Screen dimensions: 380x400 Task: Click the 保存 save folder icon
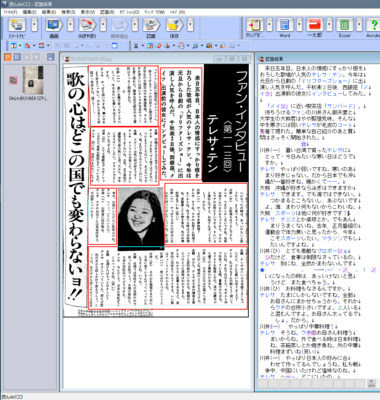(x=174, y=25)
